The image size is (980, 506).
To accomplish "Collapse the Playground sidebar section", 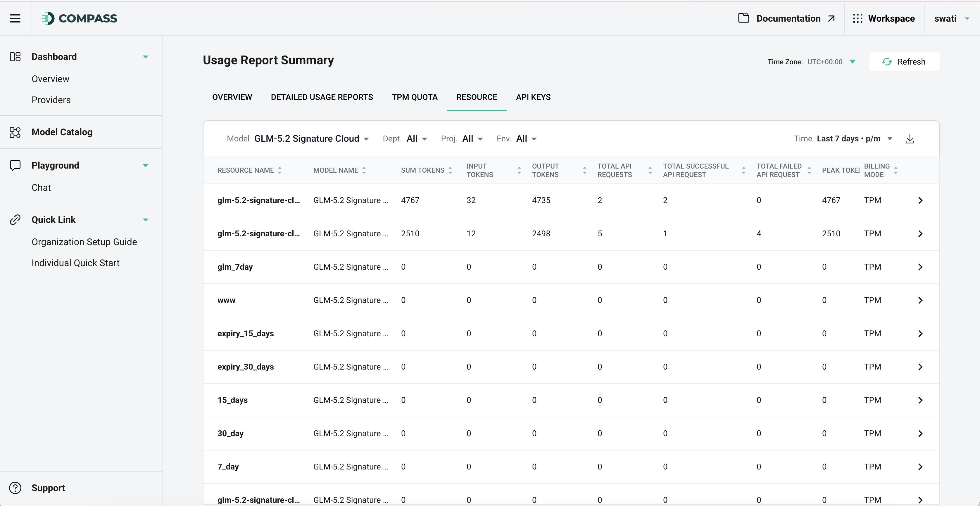I will pyautogui.click(x=145, y=165).
